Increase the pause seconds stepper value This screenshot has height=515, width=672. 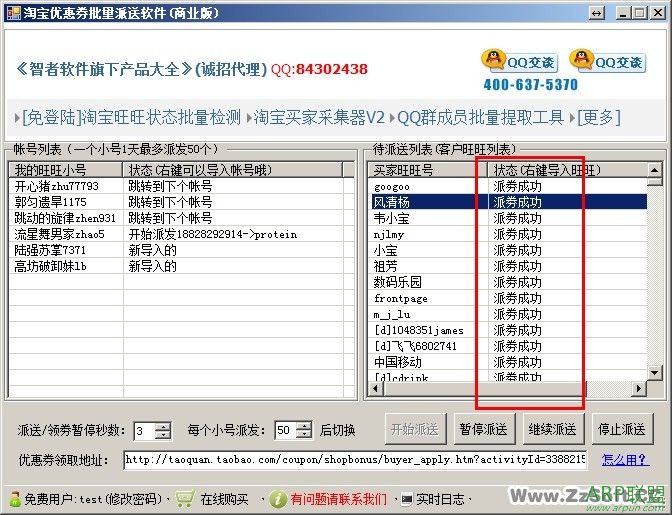click(x=163, y=426)
